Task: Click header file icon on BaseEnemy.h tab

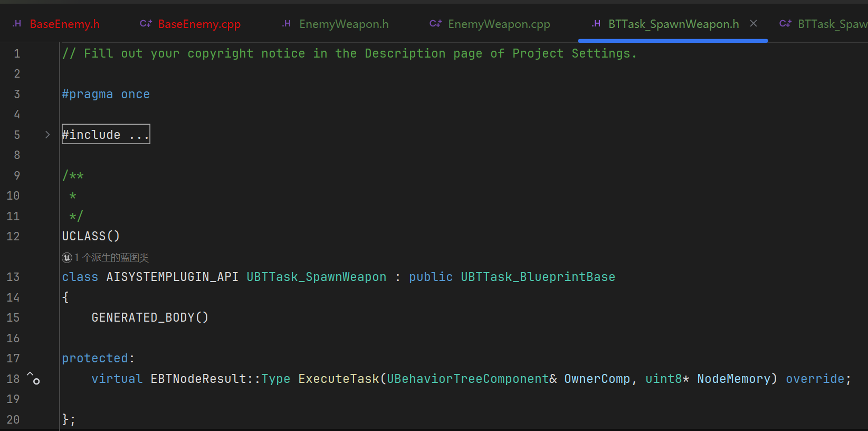Action: pyautogui.click(x=17, y=24)
